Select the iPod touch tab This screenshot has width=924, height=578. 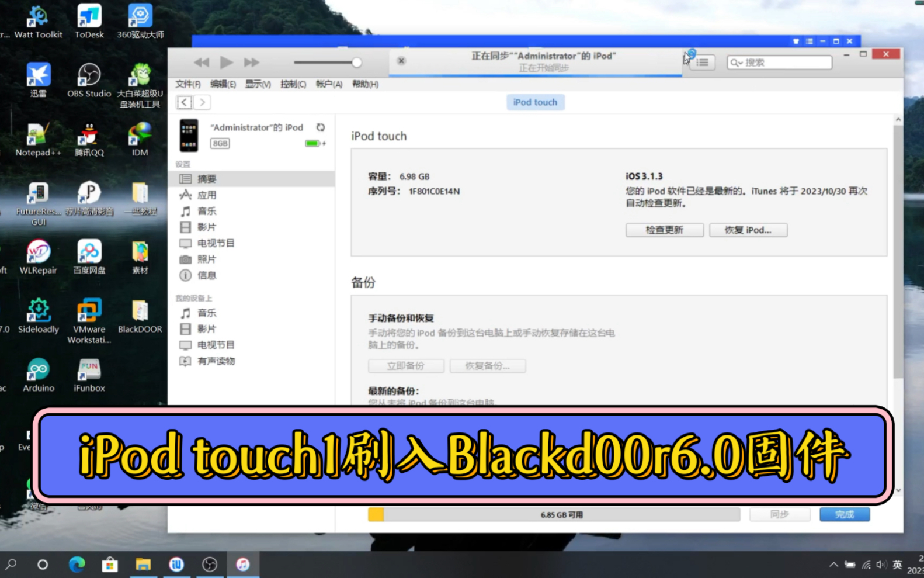coord(535,102)
